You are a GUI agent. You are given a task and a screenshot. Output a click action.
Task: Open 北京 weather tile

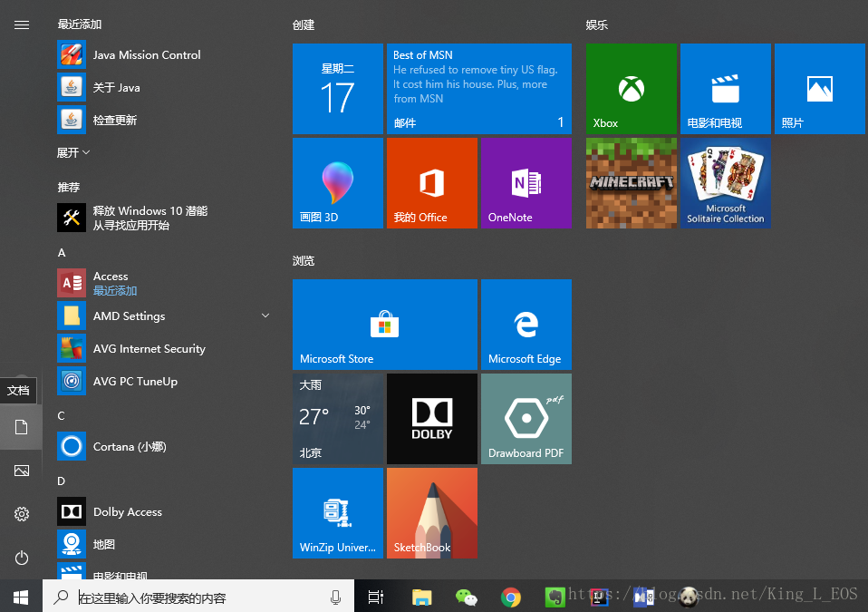(338, 419)
